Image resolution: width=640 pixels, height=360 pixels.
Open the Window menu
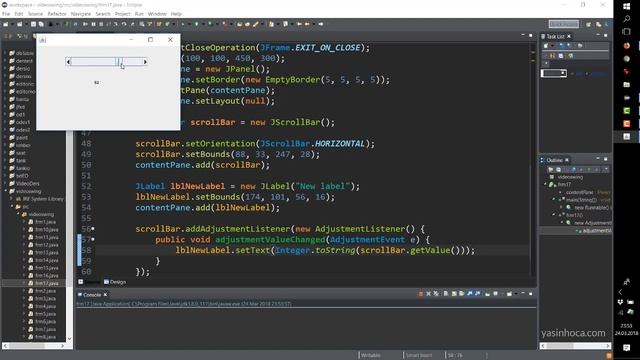157,14
